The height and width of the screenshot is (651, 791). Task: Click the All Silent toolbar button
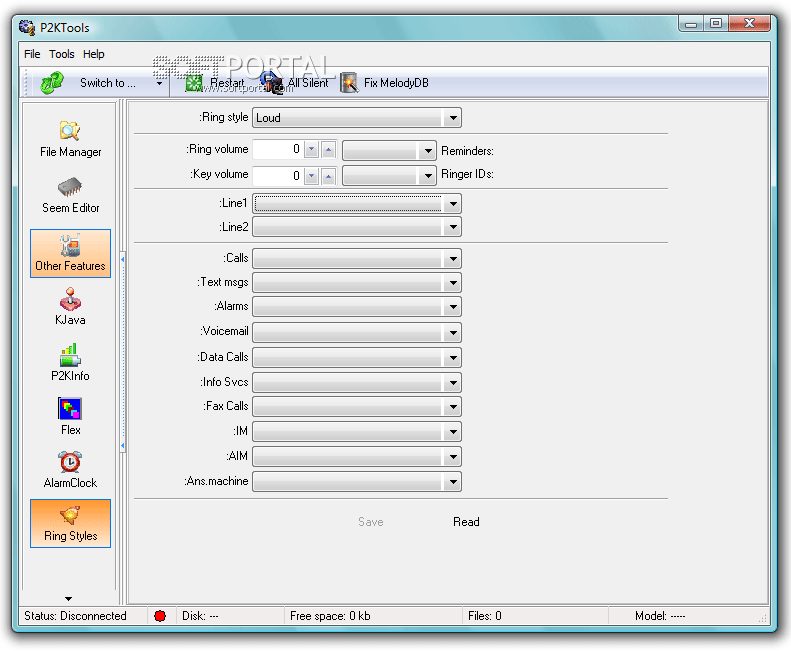coord(295,83)
